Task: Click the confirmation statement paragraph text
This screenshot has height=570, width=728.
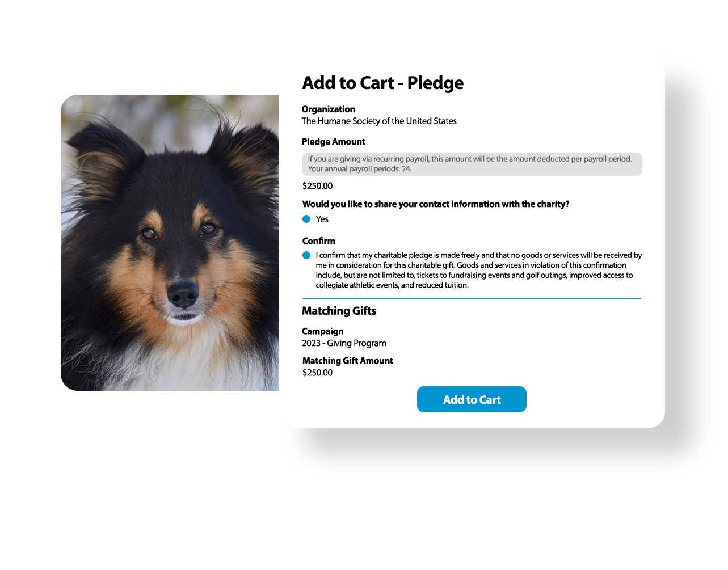Action: pyautogui.click(x=479, y=270)
